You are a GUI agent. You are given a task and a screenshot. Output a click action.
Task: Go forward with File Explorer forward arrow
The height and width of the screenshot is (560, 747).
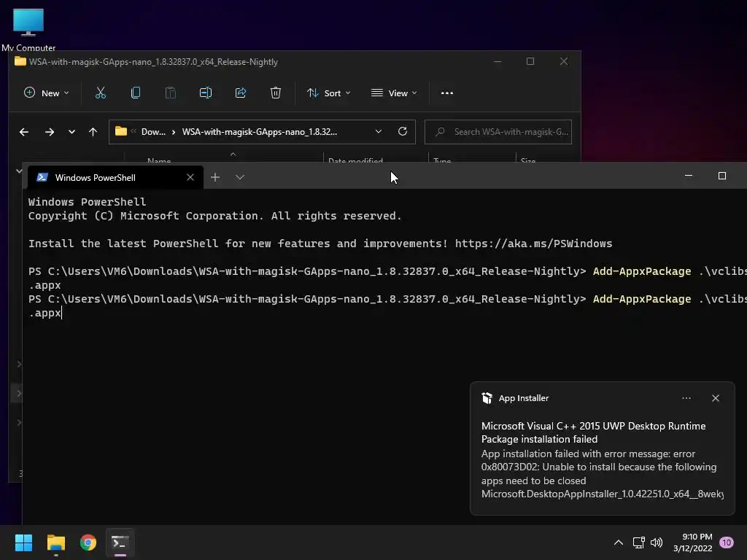(x=49, y=132)
